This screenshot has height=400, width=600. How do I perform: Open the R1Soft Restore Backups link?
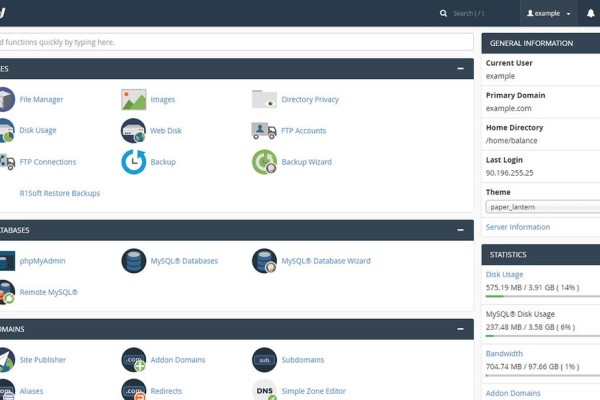point(60,193)
